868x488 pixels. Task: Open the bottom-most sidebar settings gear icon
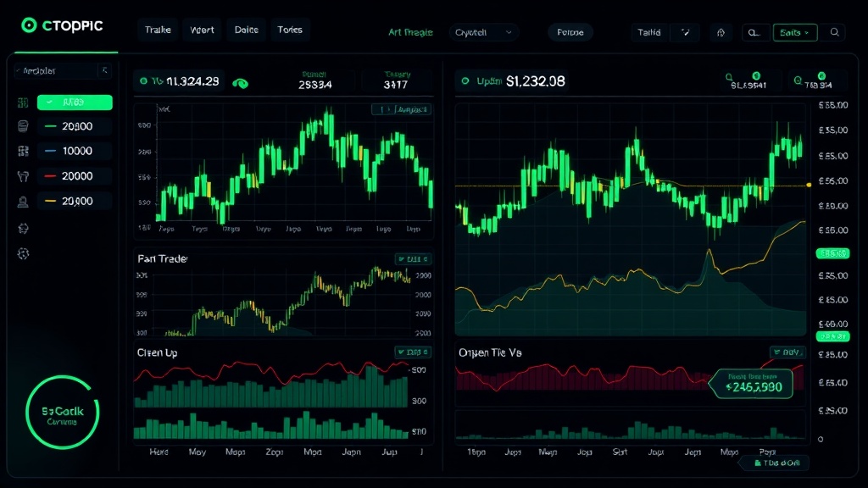23,253
